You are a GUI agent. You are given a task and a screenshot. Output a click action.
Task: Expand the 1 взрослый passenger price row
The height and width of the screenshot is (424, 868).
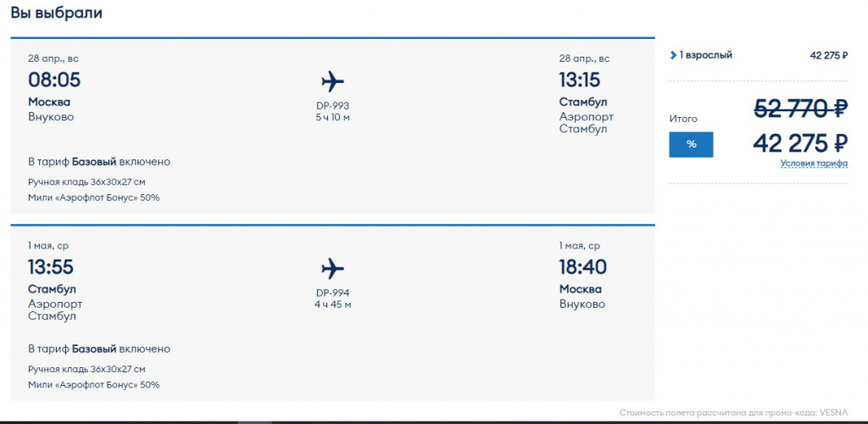point(701,55)
